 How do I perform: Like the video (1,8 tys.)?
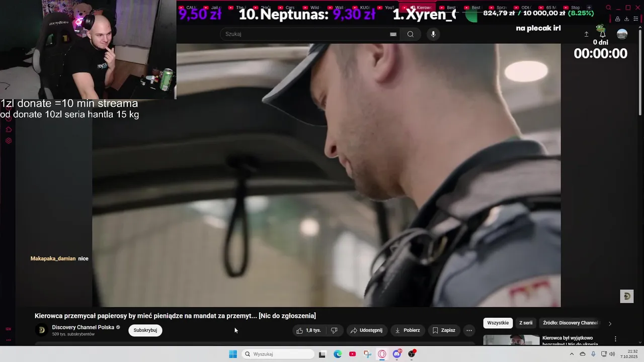tap(308, 330)
